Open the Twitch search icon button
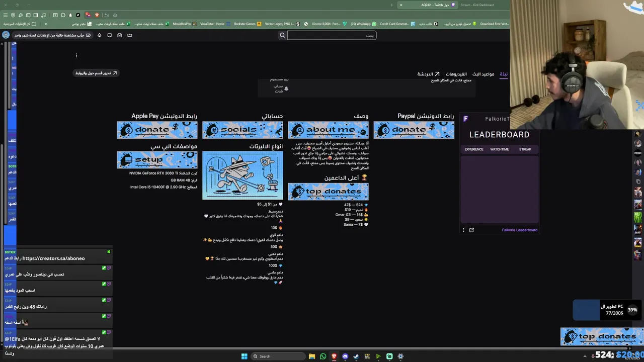The width and height of the screenshot is (644, 362). pos(282,35)
